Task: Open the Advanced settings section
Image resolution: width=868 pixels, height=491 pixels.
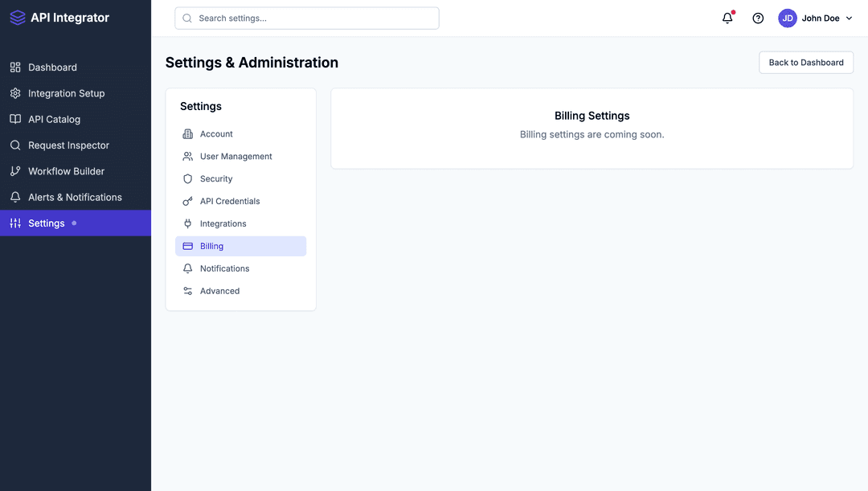Action: (220, 290)
